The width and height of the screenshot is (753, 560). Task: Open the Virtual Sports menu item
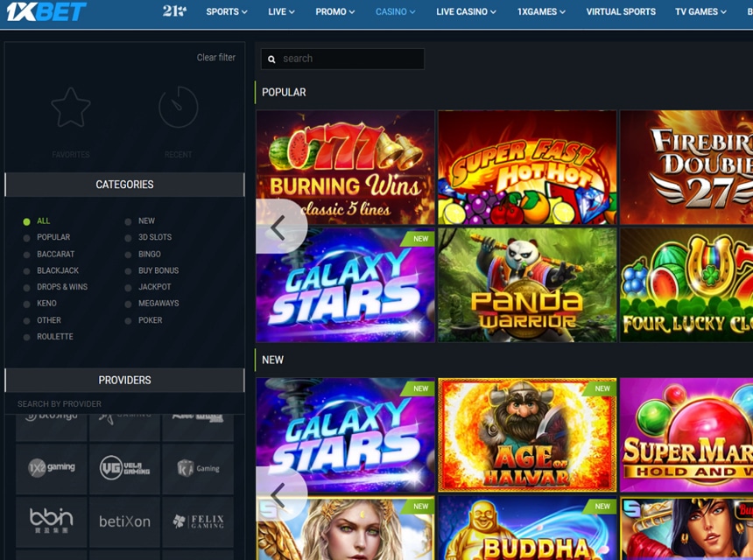(x=621, y=12)
